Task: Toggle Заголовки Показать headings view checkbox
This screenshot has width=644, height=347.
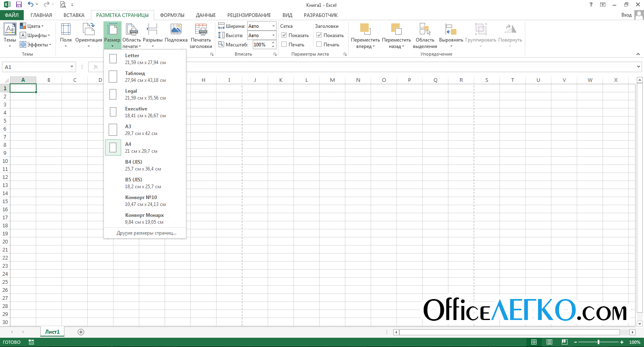Action: coord(319,35)
